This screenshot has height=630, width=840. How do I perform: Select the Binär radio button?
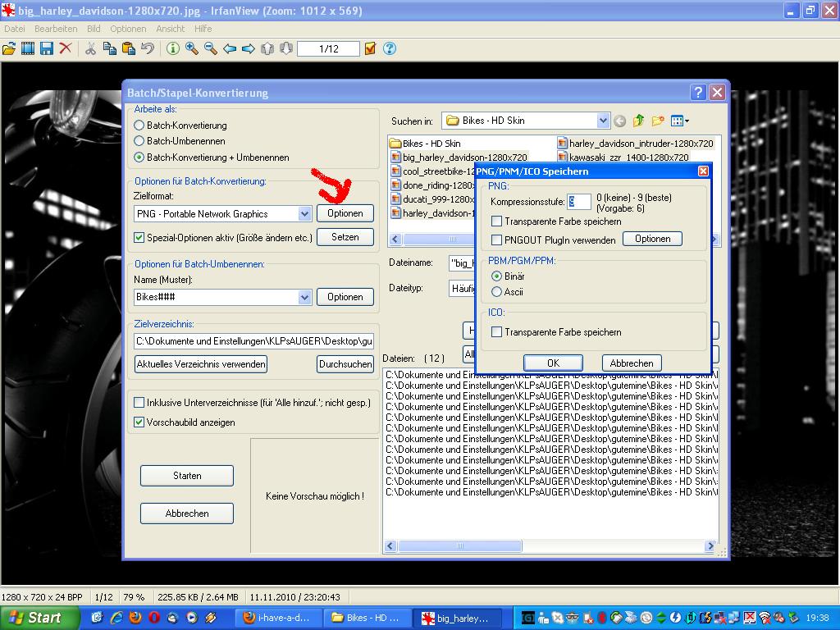pos(496,276)
